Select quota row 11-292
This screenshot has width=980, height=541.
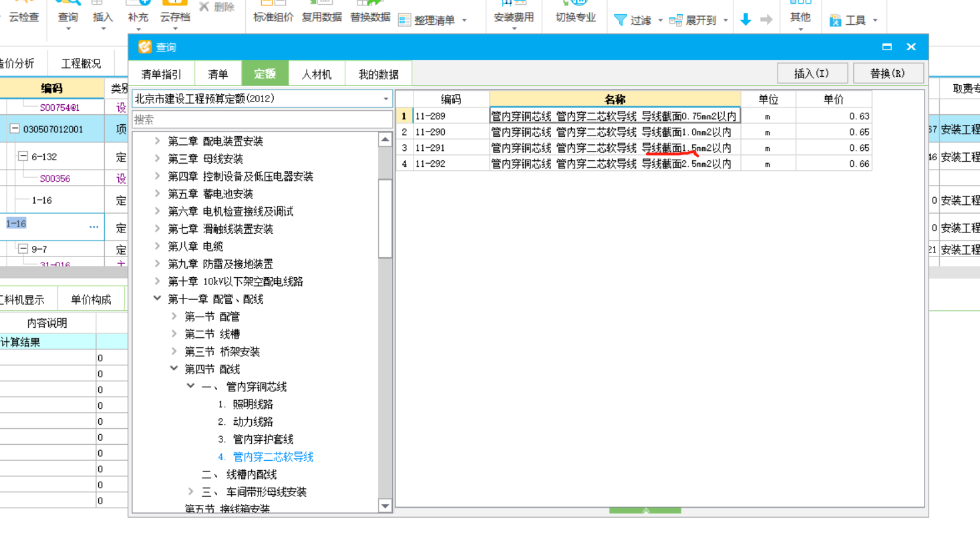point(634,164)
